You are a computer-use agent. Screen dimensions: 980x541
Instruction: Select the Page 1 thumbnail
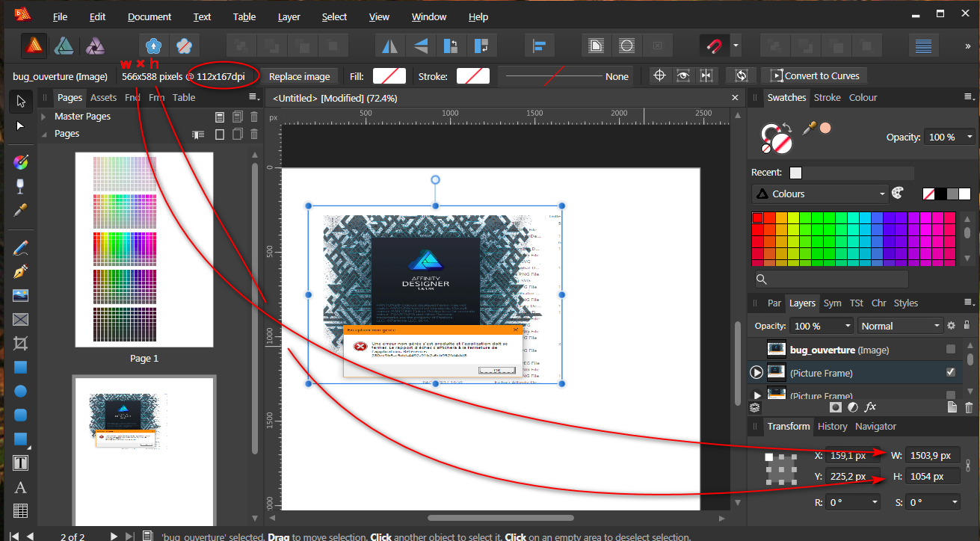(144, 250)
